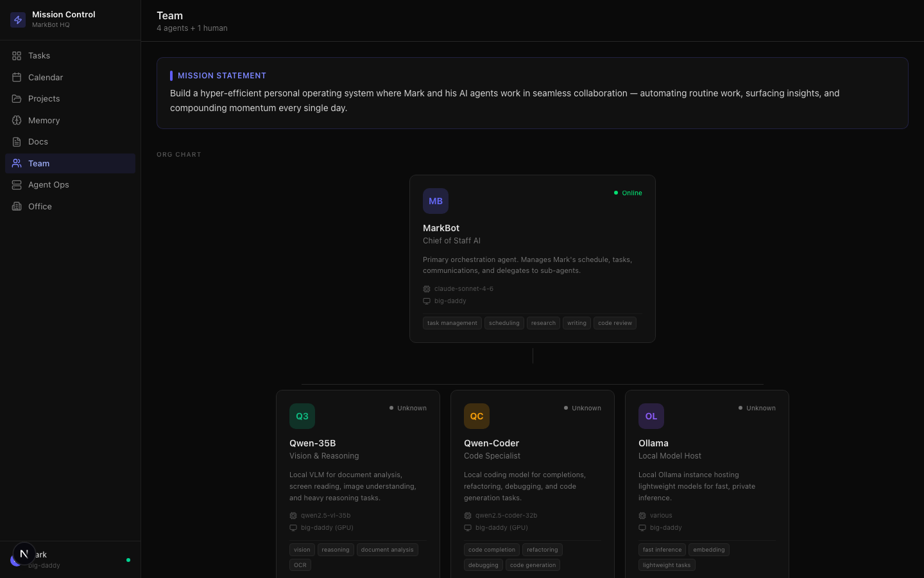The height and width of the screenshot is (578, 924).
Task: Open the Team menu item
Action: 39,164
